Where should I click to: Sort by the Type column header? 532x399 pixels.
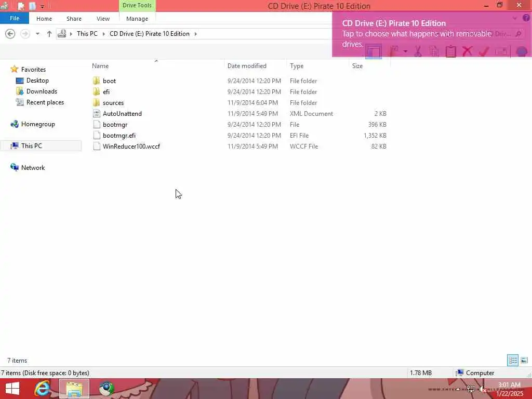(x=297, y=66)
